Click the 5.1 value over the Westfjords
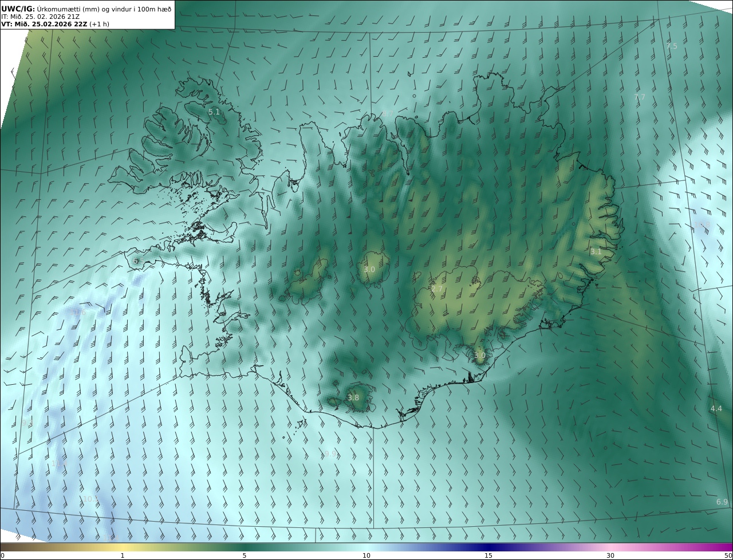Screen dimensions: 733x560 point(214,112)
